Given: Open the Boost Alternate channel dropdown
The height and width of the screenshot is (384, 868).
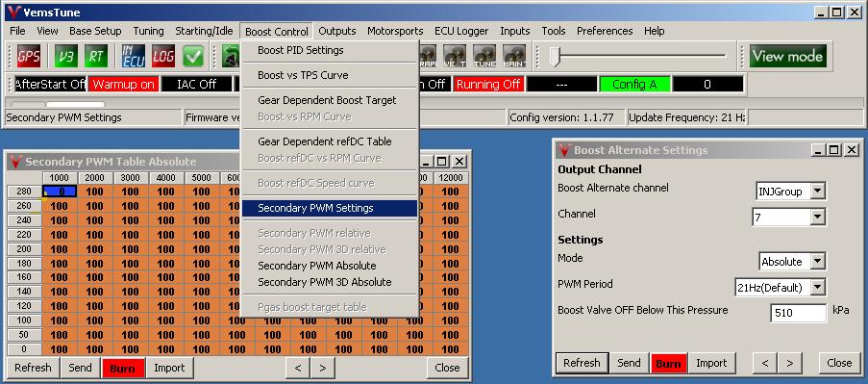Looking at the screenshot, I should [x=818, y=192].
